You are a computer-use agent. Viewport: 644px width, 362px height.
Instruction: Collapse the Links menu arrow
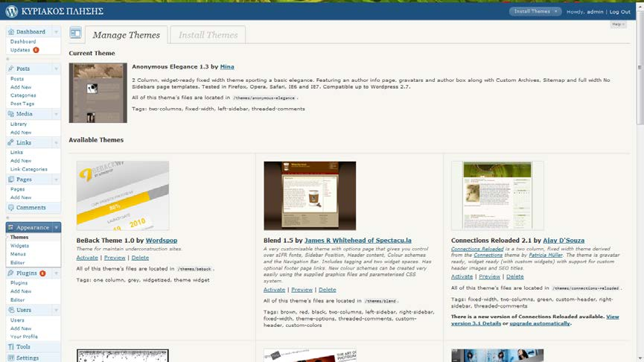(x=57, y=142)
